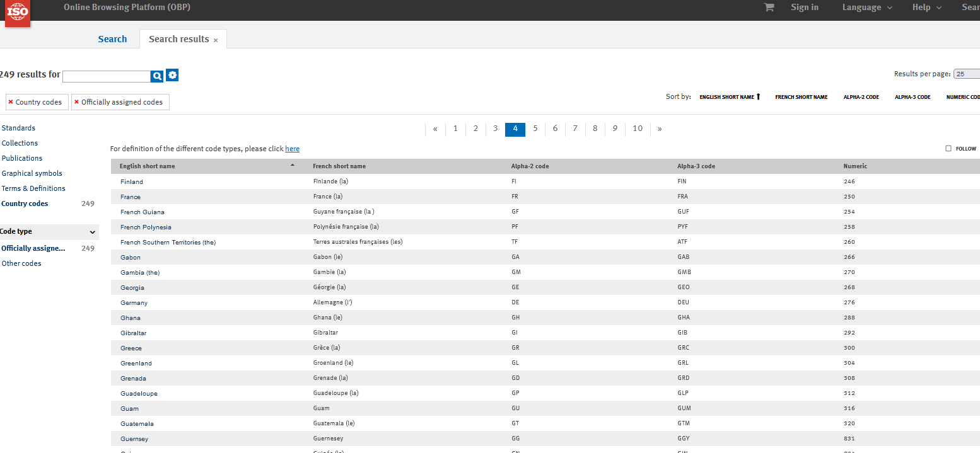Open search settings gear icon
The image size is (980, 453).
click(x=172, y=76)
